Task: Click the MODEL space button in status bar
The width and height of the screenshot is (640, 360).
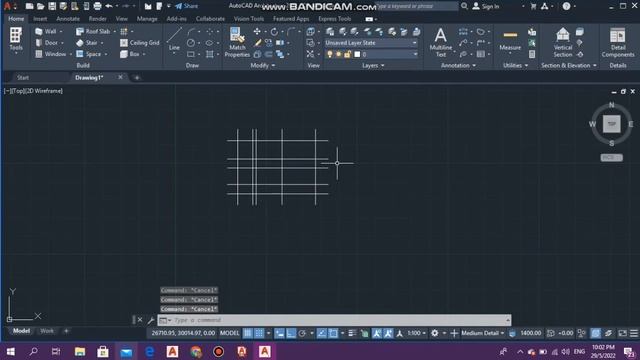Action: [229, 333]
